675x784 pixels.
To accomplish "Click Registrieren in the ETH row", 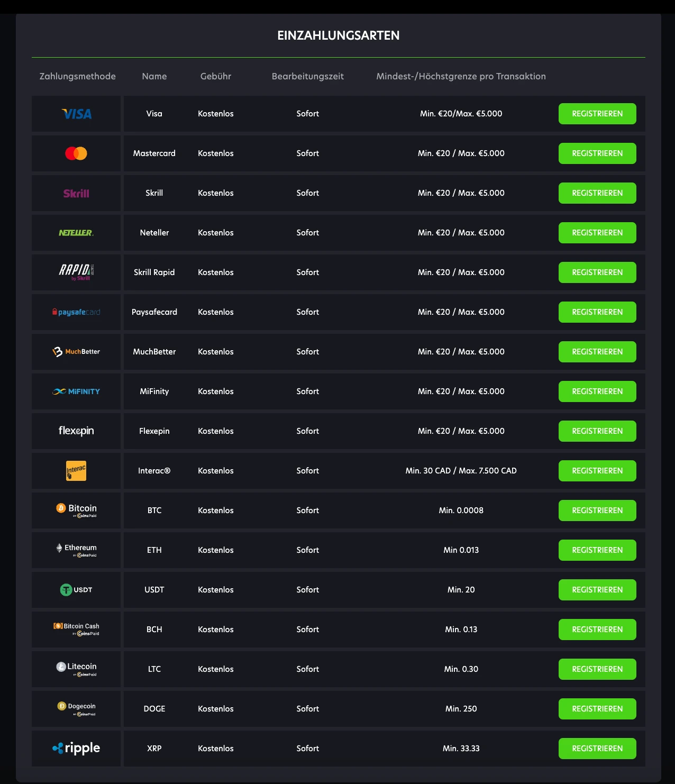I will click(x=597, y=550).
